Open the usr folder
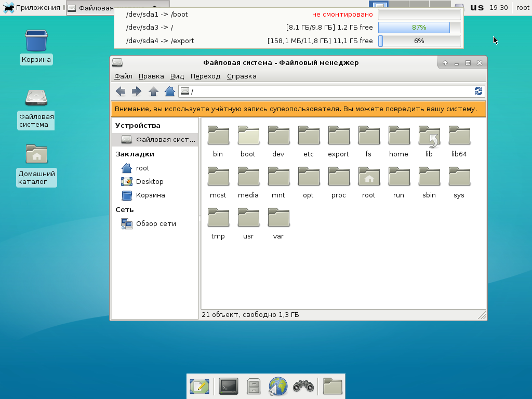This screenshot has width=532, height=399. pyautogui.click(x=248, y=223)
